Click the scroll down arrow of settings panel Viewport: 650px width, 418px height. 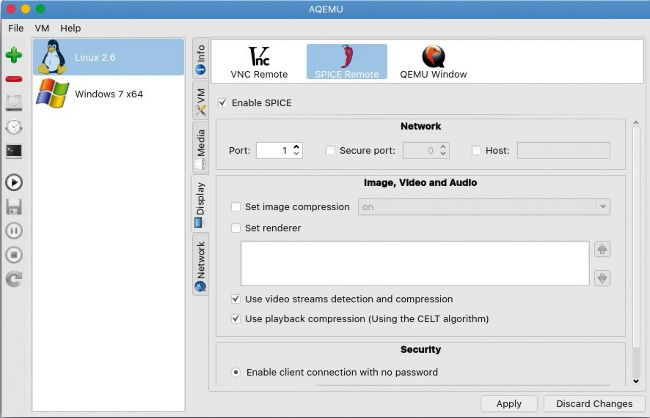[636, 381]
